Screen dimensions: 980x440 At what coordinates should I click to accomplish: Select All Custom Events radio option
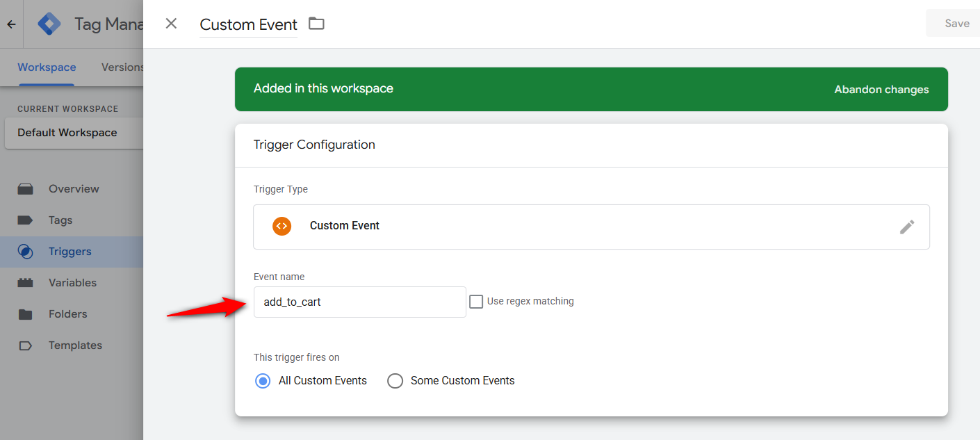(x=262, y=381)
